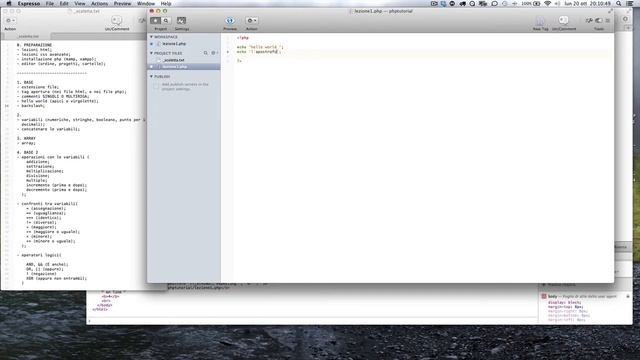Click the volume icon in menu bar
The height and width of the screenshot is (360, 640).
(557, 3)
